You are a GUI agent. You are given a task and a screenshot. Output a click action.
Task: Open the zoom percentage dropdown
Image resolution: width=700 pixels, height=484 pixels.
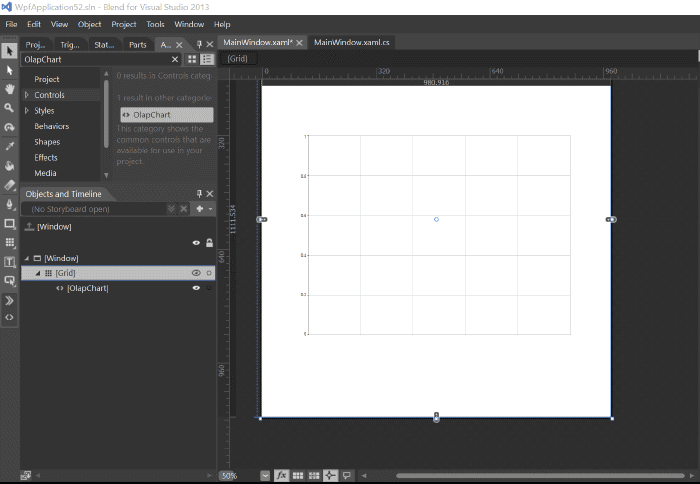click(x=265, y=476)
